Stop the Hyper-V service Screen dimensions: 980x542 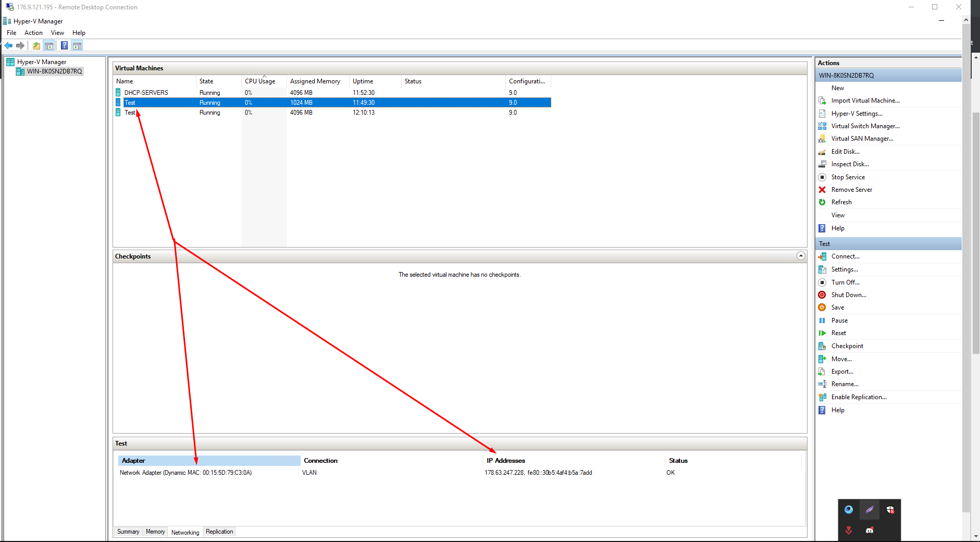click(847, 177)
